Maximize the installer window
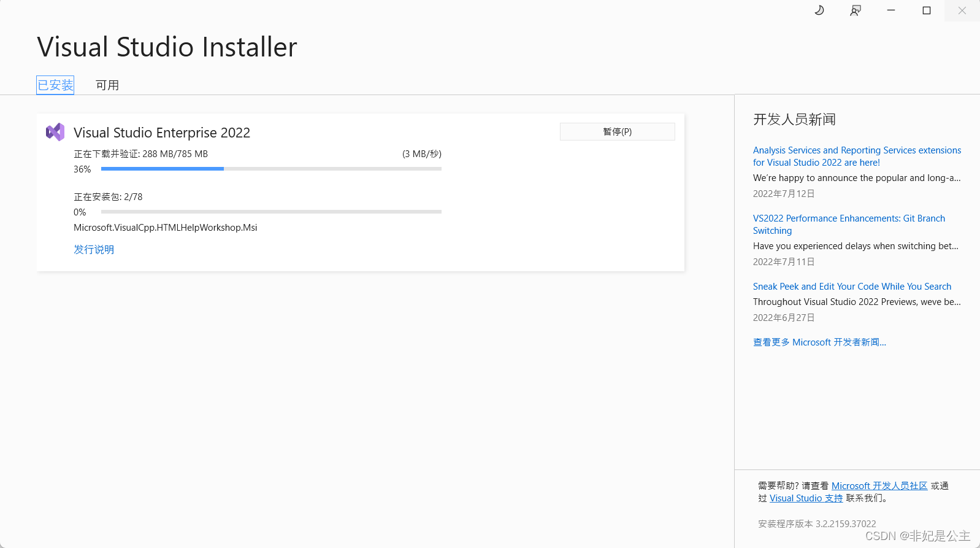The height and width of the screenshot is (548, 980). click(x=927, y=10)
